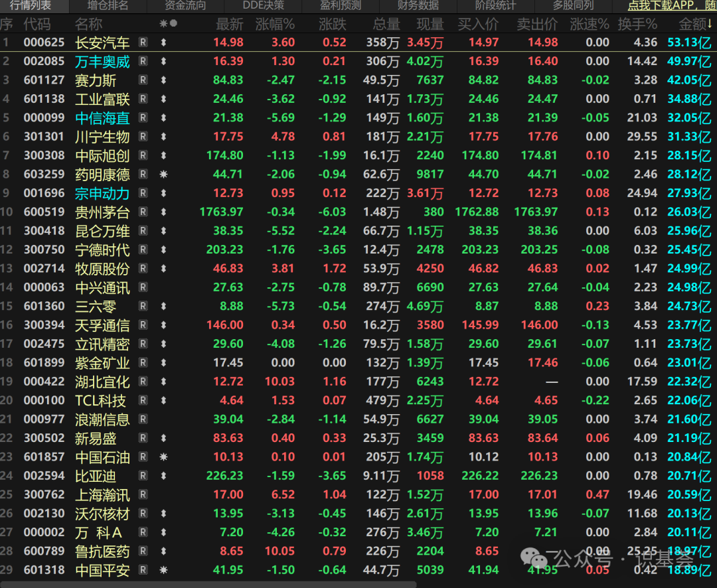Click the star marker beside 中国石油

click(164, 457)
